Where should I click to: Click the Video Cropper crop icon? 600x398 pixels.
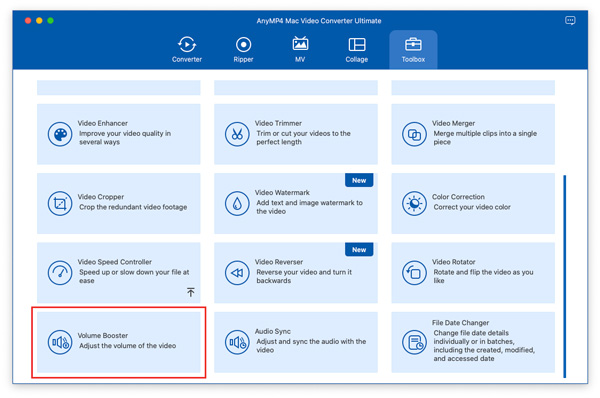[60, 204]
